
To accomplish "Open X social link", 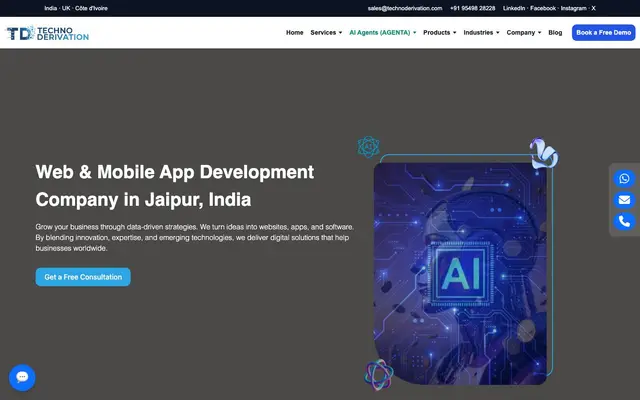I will pos(593,8).
